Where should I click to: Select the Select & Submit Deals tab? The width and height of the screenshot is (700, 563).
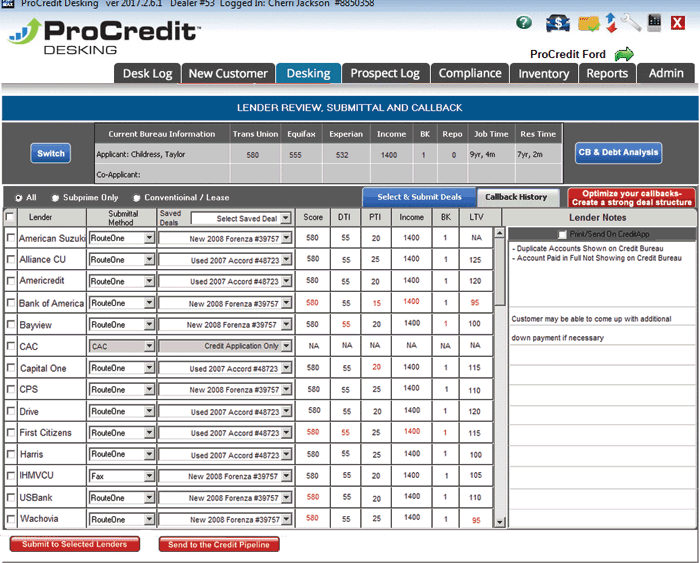point(419,197)
